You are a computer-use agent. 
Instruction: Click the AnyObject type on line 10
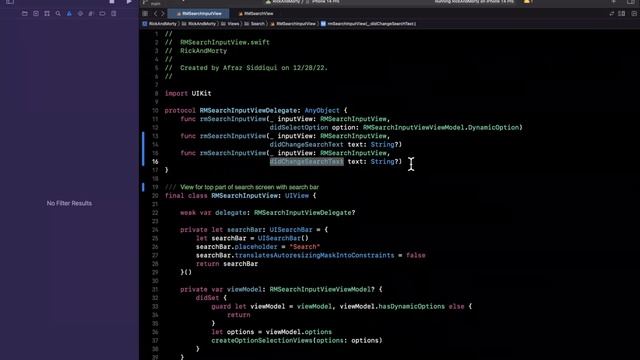(x=322, y=110)
